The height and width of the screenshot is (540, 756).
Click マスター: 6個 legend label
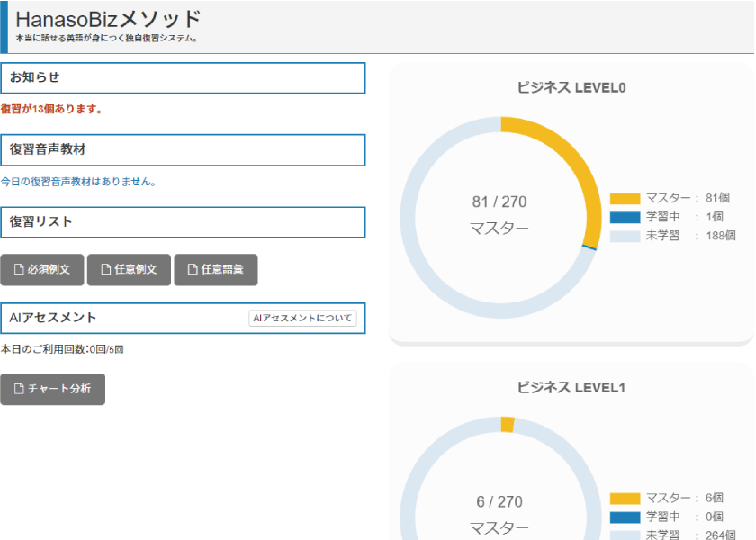pos(685,498)
